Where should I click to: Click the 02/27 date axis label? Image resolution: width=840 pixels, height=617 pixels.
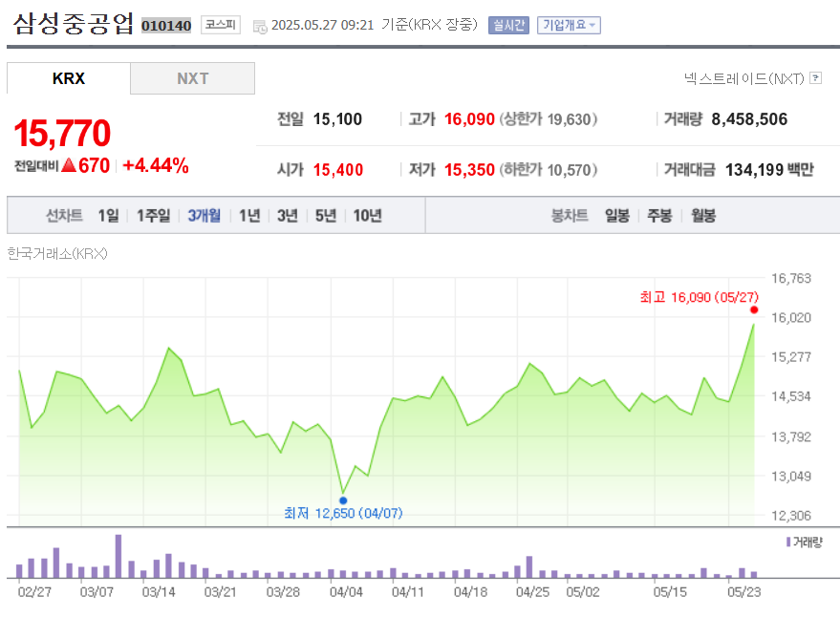click(34, 592)
